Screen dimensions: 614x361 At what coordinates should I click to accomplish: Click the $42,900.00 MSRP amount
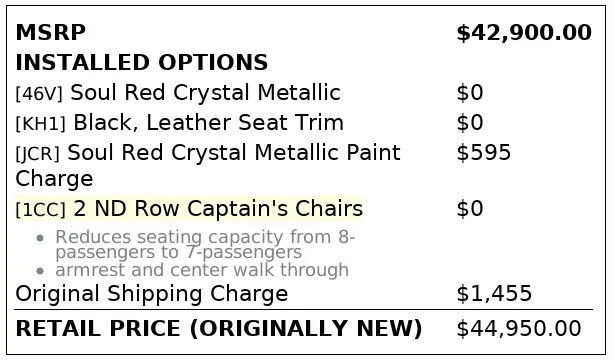pos(524,33)
